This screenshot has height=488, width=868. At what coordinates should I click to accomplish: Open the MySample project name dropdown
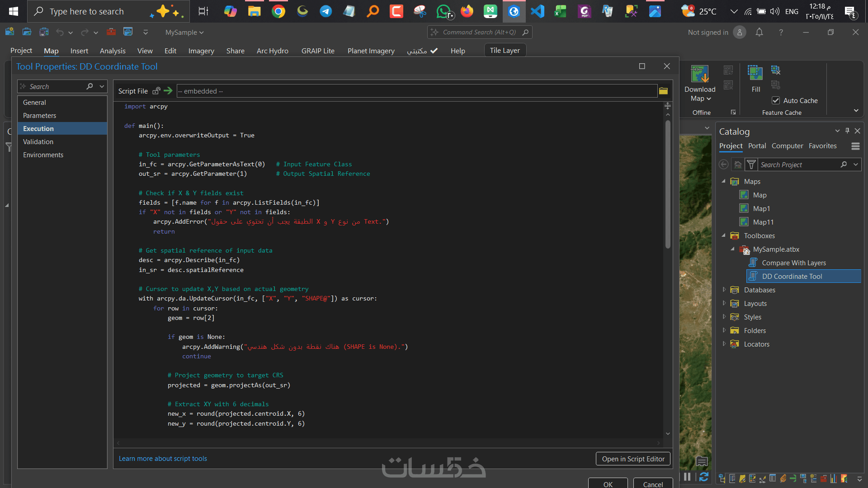pos(184,32)
